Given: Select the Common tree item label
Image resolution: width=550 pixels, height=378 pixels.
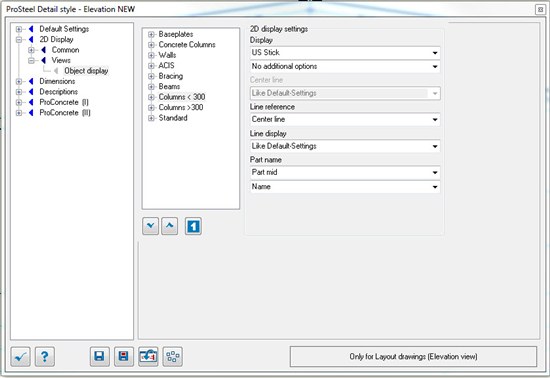Looking at the screenshot, I should (x=65, y=50).
